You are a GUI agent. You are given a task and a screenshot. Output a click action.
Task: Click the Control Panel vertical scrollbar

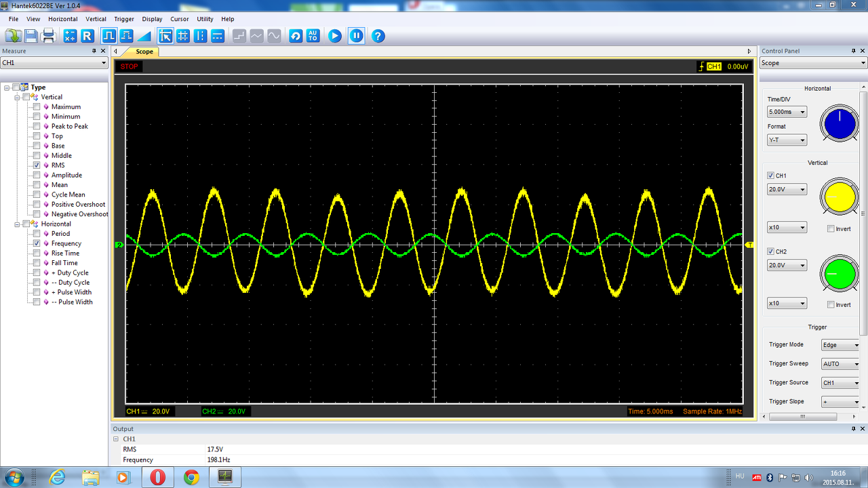coord(865,213)
